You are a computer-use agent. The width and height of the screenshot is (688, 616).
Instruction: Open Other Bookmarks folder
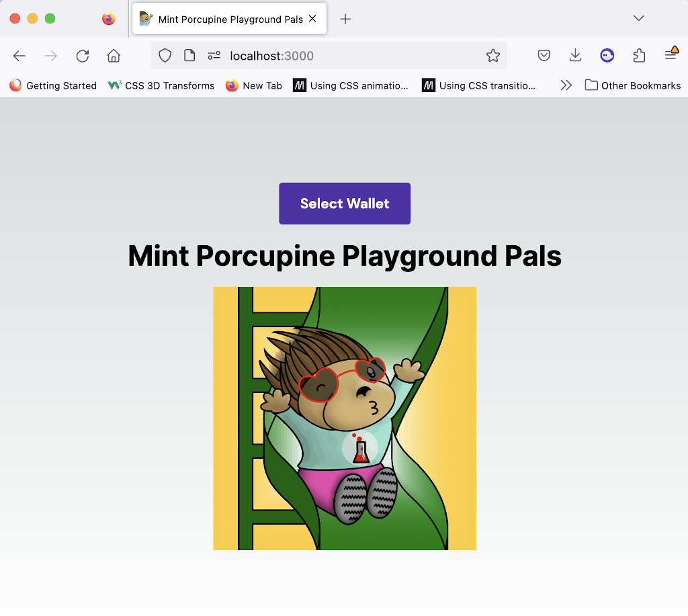633,85
